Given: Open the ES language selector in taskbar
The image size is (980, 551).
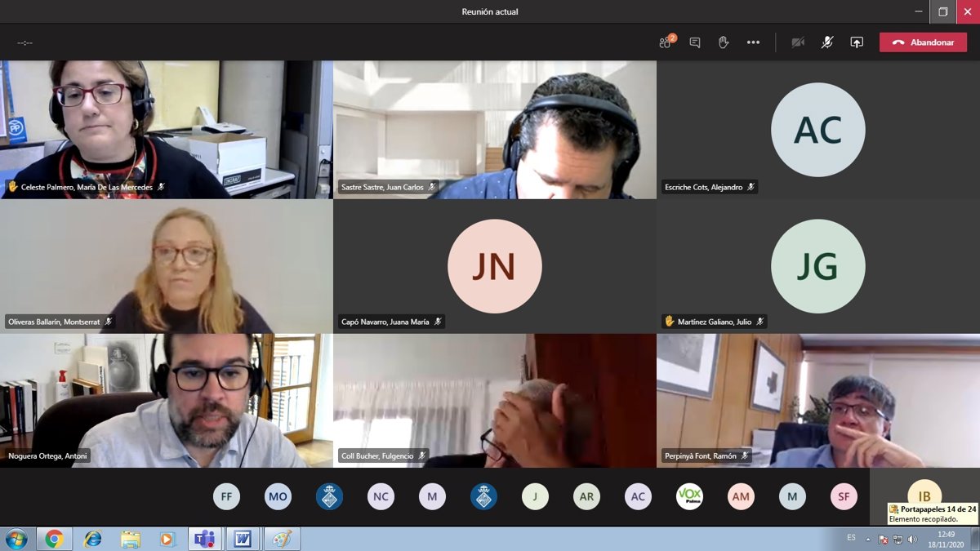Looking at the screenshot, I should click(x=851, y=538).
